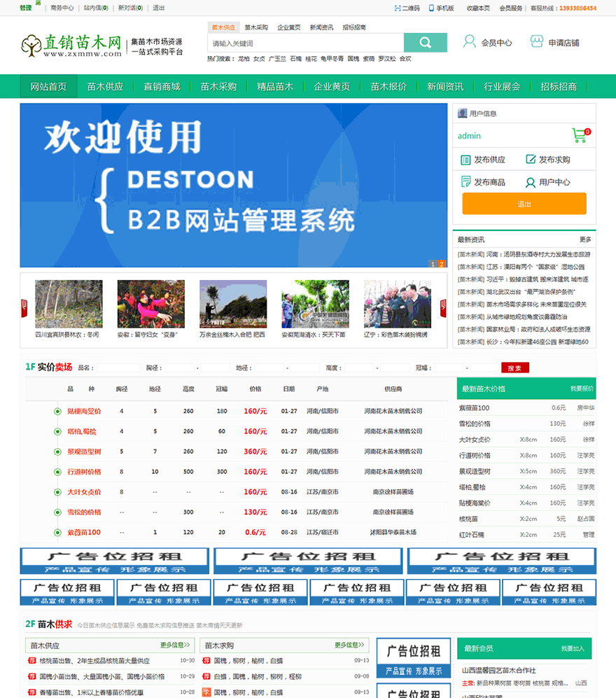Screen dimensions: 616x698
Task: Switch to the 新闻资讯 search tab
Action: tap(321, 27)
